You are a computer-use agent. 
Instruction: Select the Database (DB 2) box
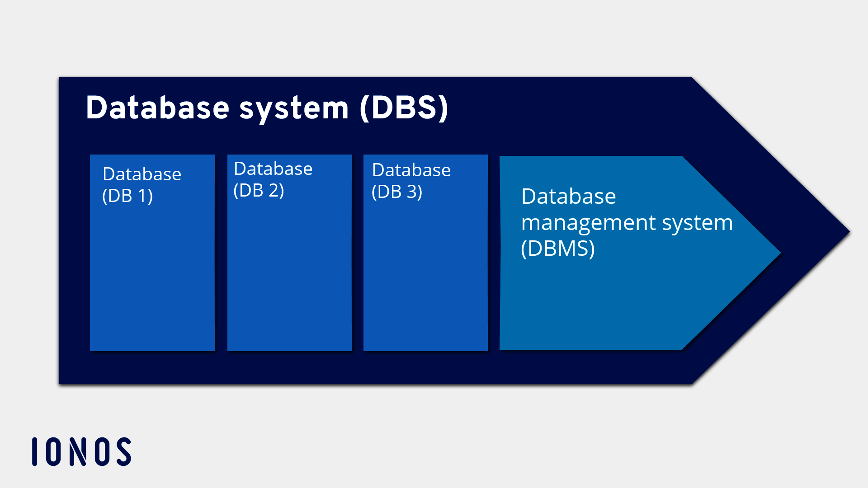tap(289, 271)
